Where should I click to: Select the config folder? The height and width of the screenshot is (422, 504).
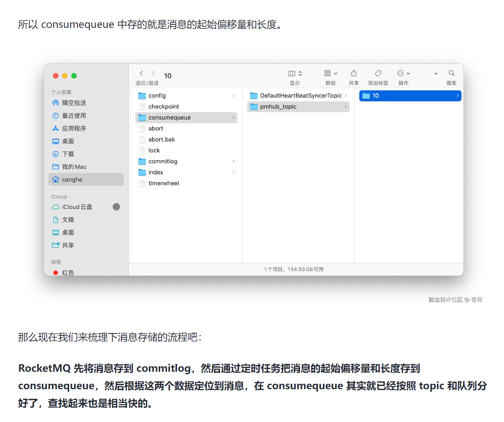186,96
